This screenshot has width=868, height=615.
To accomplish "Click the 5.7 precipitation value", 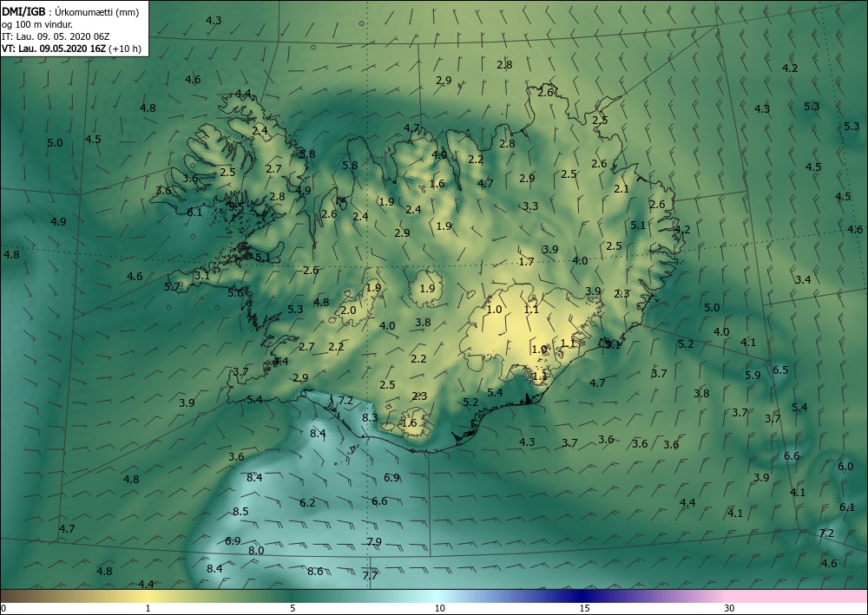I will pyautogui.click(x=172, y=286).
